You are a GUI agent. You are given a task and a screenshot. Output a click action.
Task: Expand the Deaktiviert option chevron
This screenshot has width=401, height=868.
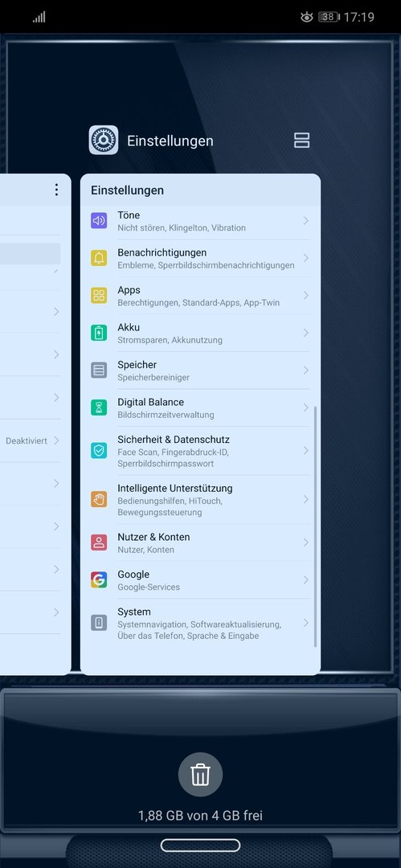tap(56, 440)
